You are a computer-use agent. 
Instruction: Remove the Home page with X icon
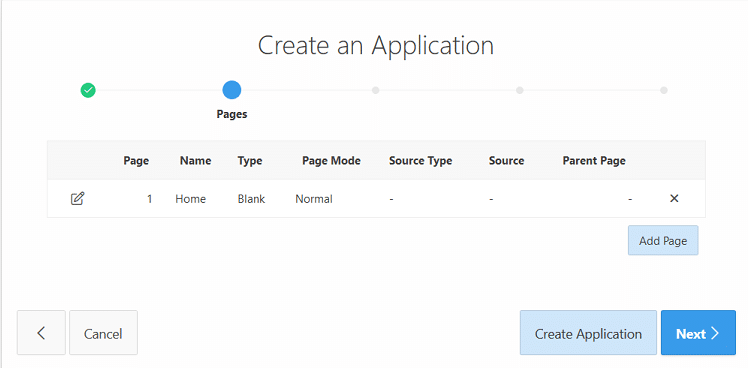coord(674,198)
